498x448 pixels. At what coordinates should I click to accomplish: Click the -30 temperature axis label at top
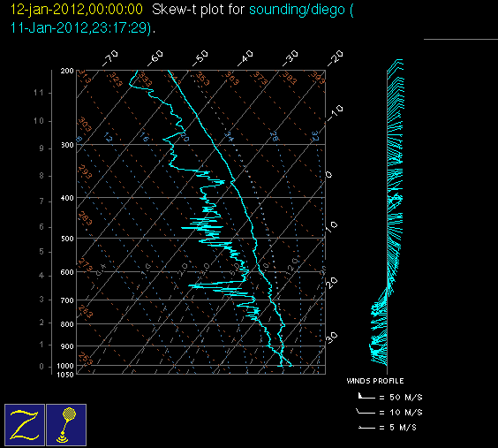290,58
